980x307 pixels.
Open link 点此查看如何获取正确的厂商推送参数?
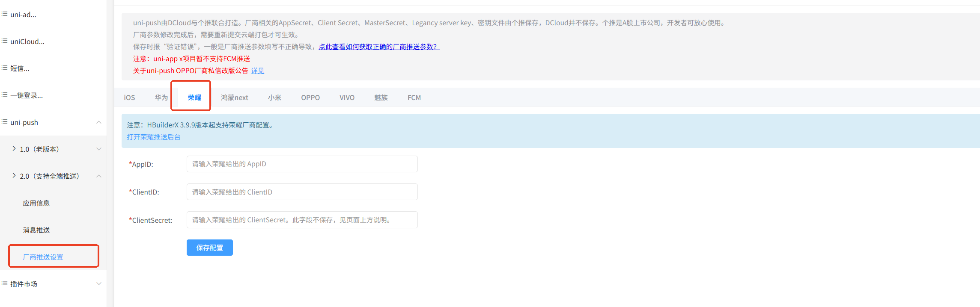(x=379, y=47)
